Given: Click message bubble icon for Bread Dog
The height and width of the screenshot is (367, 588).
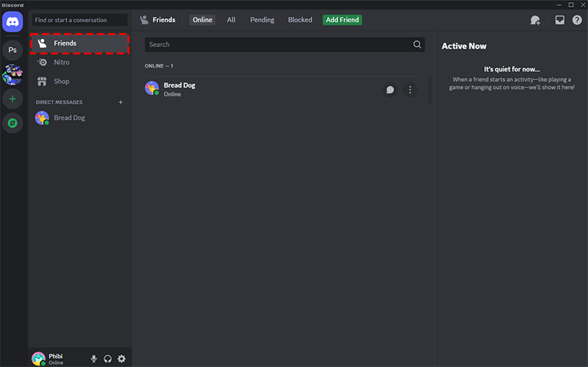Looking at the screenshot, I should click(x=390, y=90).
